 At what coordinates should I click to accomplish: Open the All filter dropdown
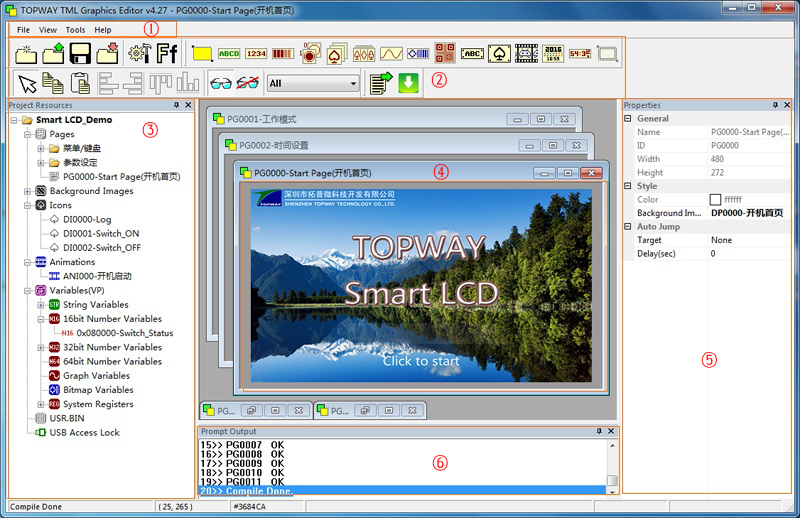[x=313, y=83]
